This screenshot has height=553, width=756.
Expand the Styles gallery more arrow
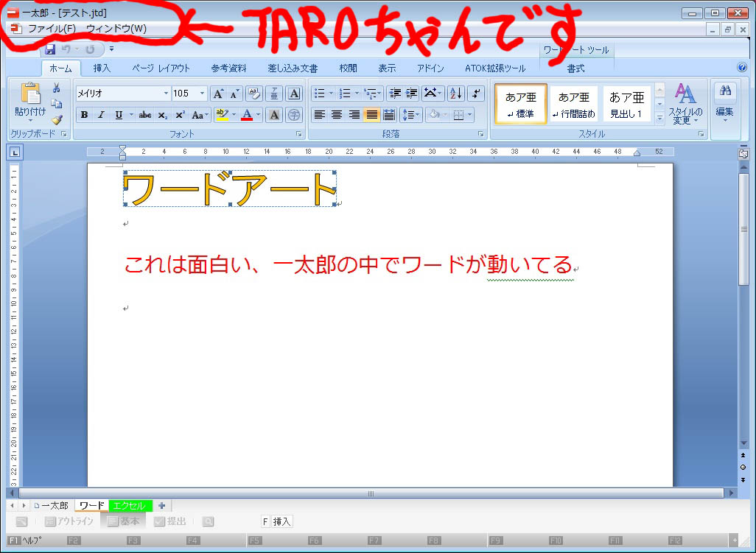click(x=660, y=119)
